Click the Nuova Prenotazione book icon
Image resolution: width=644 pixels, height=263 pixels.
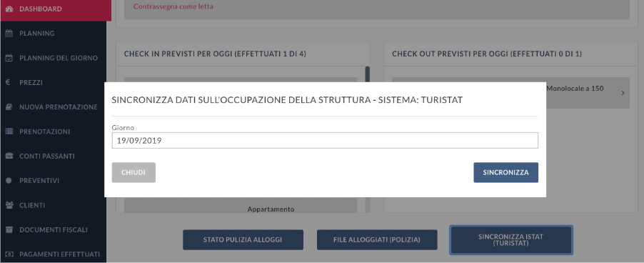pos(9,107)
